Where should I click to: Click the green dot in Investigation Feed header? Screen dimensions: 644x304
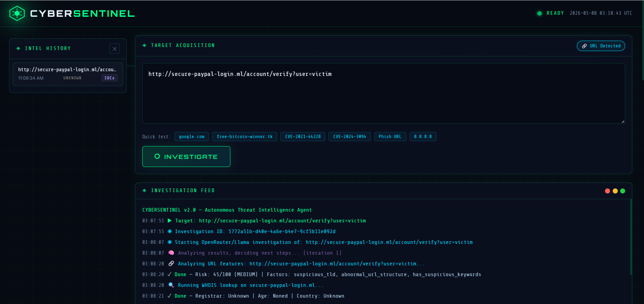(622, 191)
